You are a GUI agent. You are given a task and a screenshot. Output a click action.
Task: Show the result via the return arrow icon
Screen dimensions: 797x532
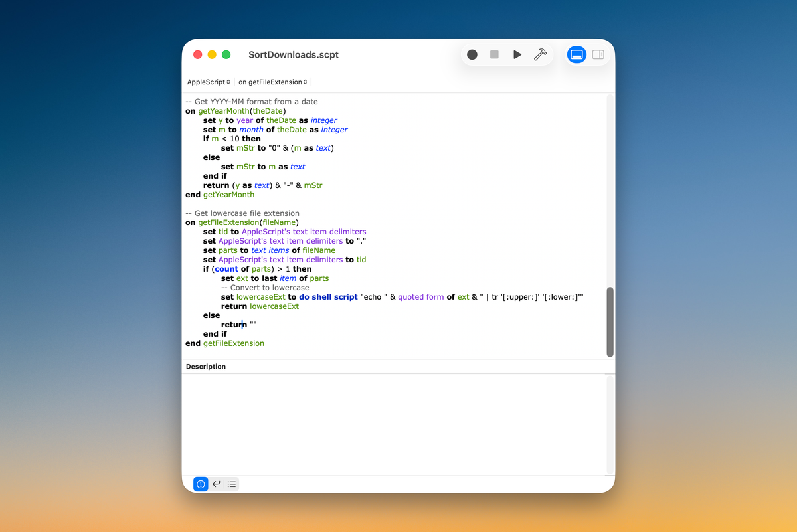[217, 484]
